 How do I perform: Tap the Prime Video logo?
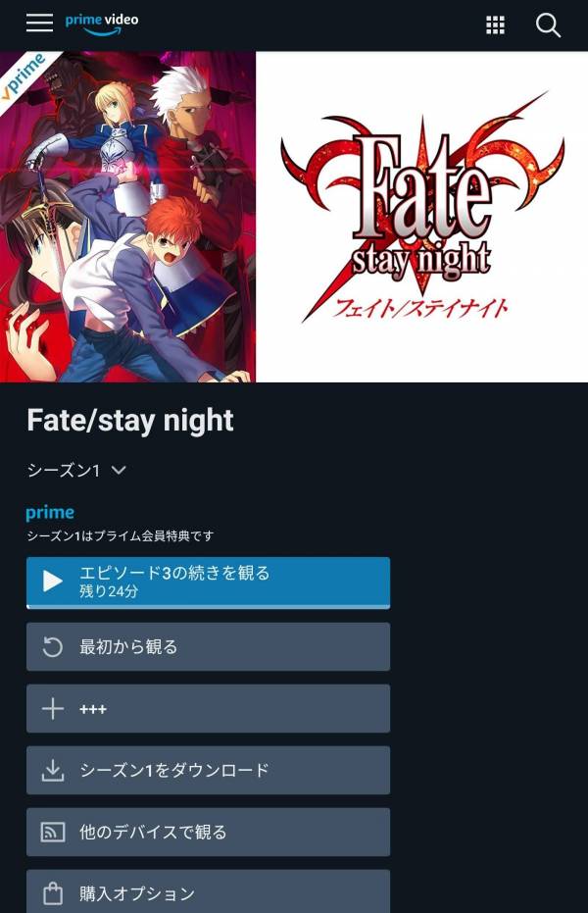tap(102, 24)
